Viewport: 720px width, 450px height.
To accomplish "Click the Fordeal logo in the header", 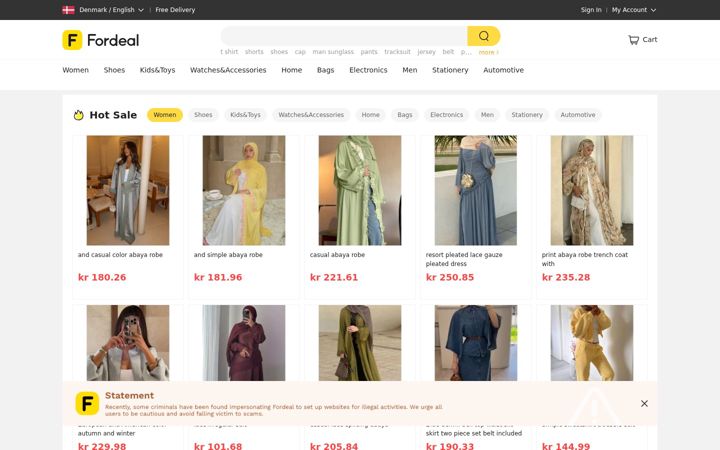I will tap(101, 40).
